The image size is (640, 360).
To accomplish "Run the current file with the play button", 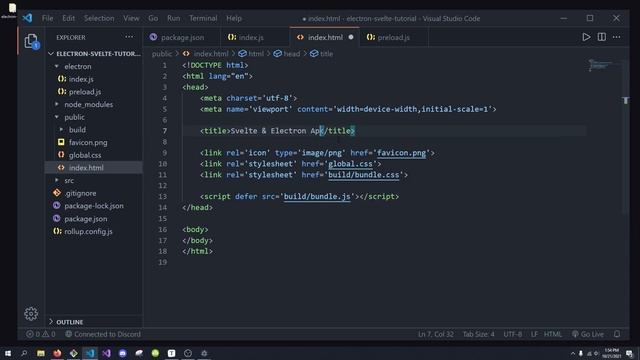I will click(586, 37).
